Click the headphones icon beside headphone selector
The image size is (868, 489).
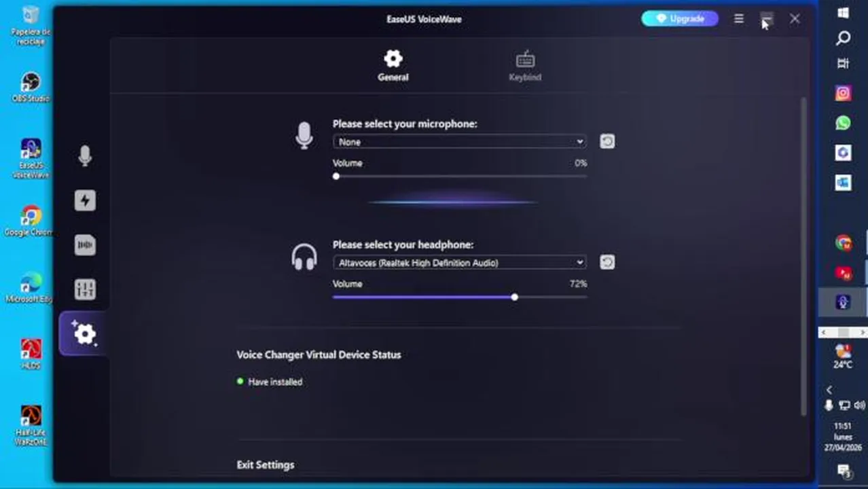(x=304, y=257)
